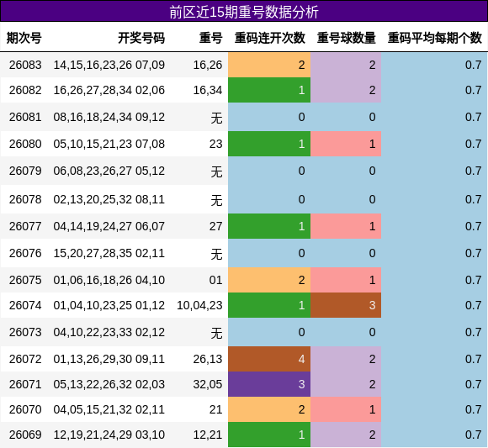Click repeat numbers 26,13
This screenshot has height=448, width=488.
pos(208,359)
